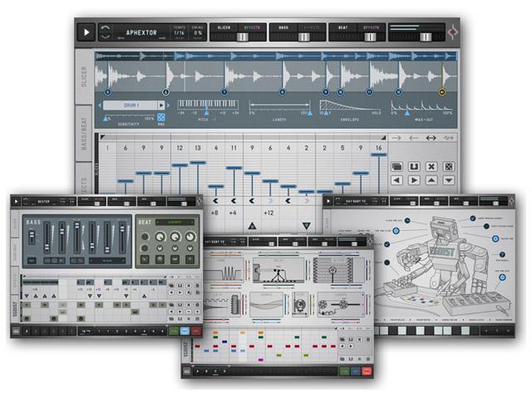Select the yellow slice marker on waveform
The height and width of the screenshot is (399, 532).
pos(441,92)
